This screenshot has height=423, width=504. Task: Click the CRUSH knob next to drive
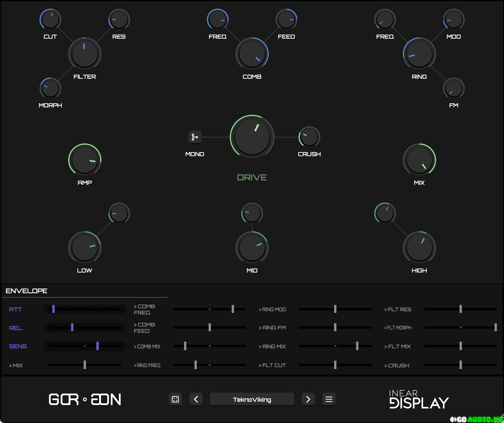pyautogui.click(x=309, y=137)
